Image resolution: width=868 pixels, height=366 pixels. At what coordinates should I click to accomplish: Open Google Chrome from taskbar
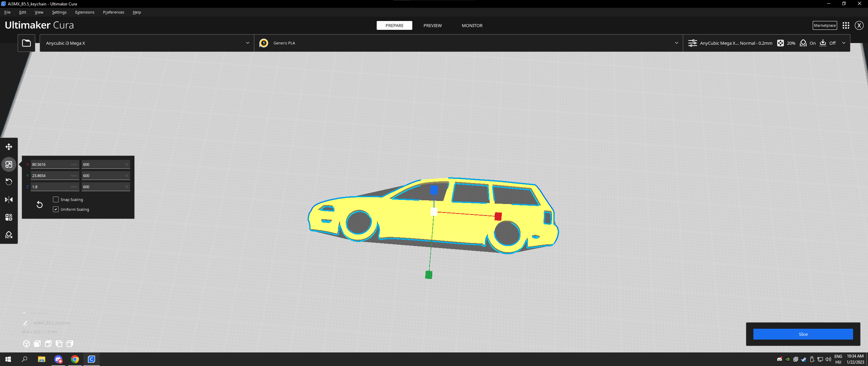pos(75,359)
